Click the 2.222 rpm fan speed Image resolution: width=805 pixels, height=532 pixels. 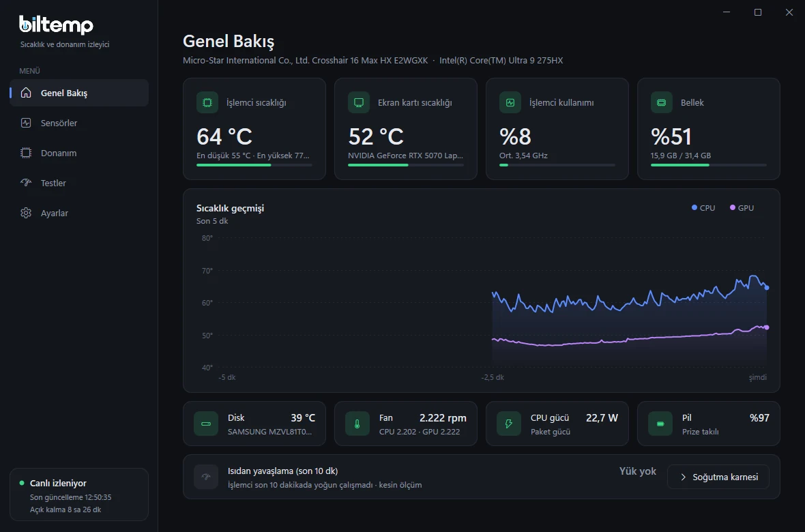(443, 417)
